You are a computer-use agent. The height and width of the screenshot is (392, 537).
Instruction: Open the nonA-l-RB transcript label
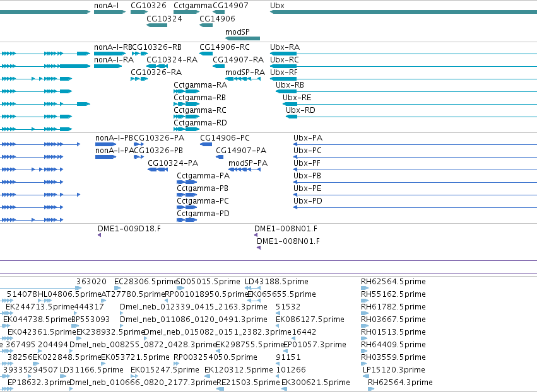click(113, 47)
